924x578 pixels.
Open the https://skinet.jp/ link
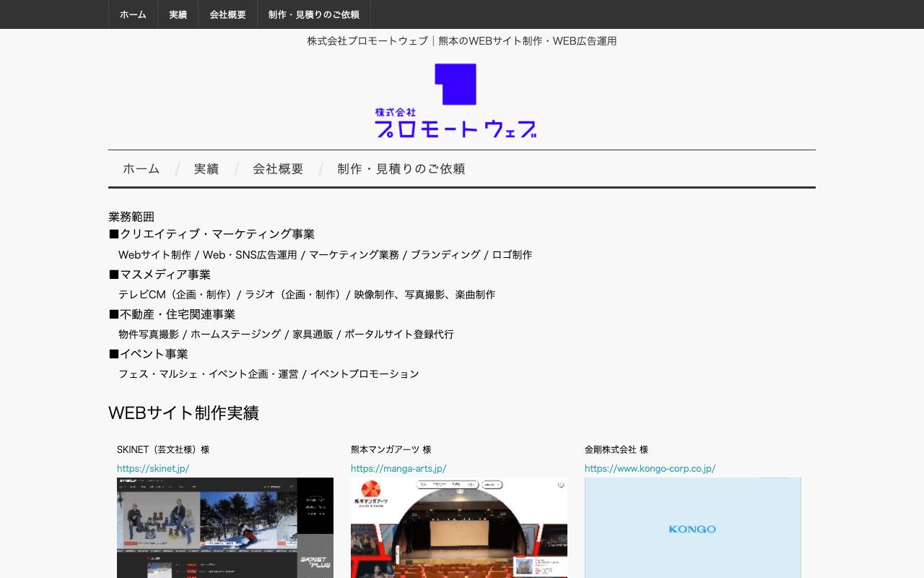click(153, 468)
